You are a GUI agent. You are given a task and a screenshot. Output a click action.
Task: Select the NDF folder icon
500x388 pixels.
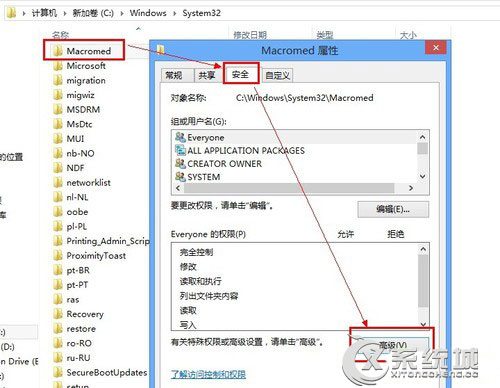tap(58, 168)
